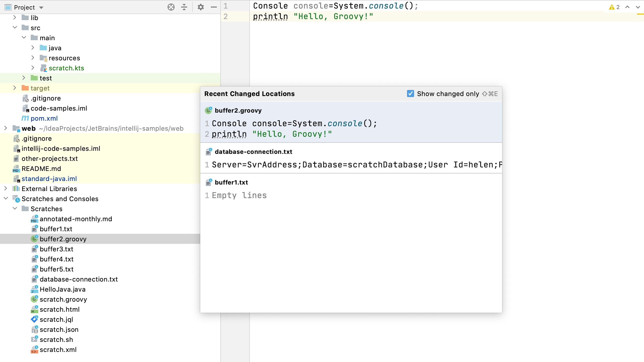Click the External Libraries icon
Screen dimensions: 644x362
pyautogui.click(x=16, y=188)
